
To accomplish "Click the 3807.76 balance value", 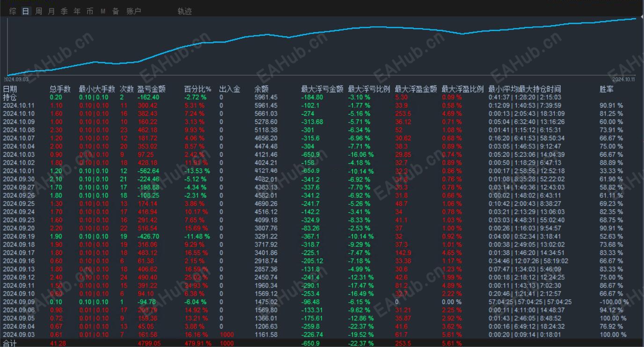I will [266, 228].
